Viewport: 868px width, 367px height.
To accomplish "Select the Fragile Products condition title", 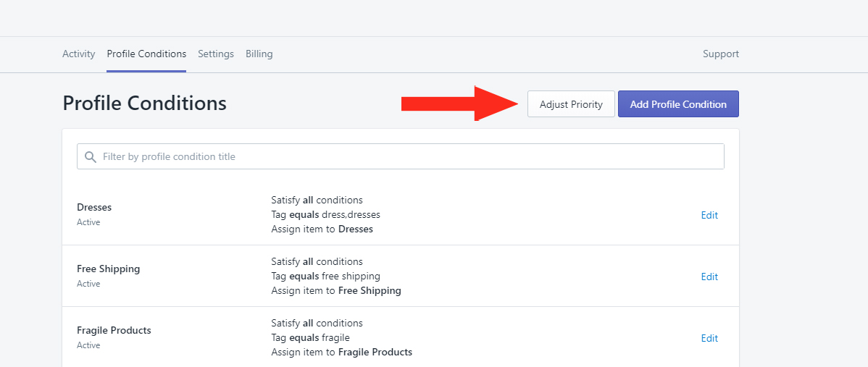I will click(114, 330).
